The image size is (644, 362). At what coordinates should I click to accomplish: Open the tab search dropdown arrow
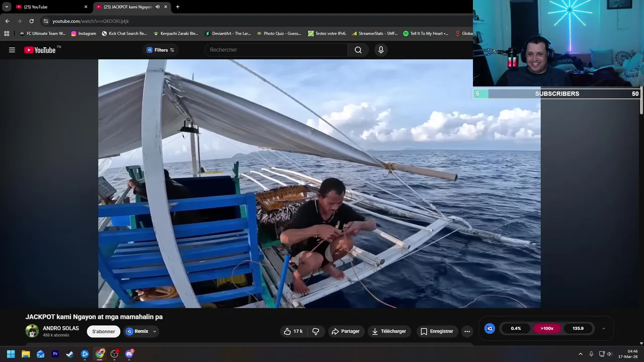(7, 7)
